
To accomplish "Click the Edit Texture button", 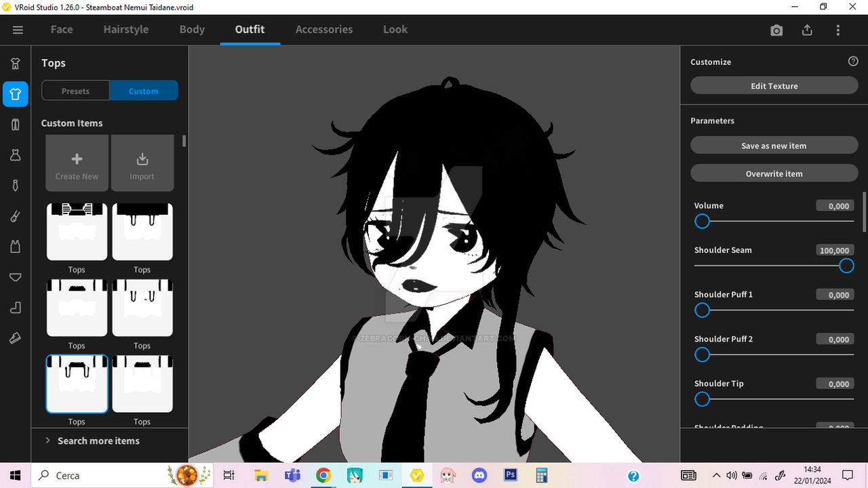I will pos(774,86).
